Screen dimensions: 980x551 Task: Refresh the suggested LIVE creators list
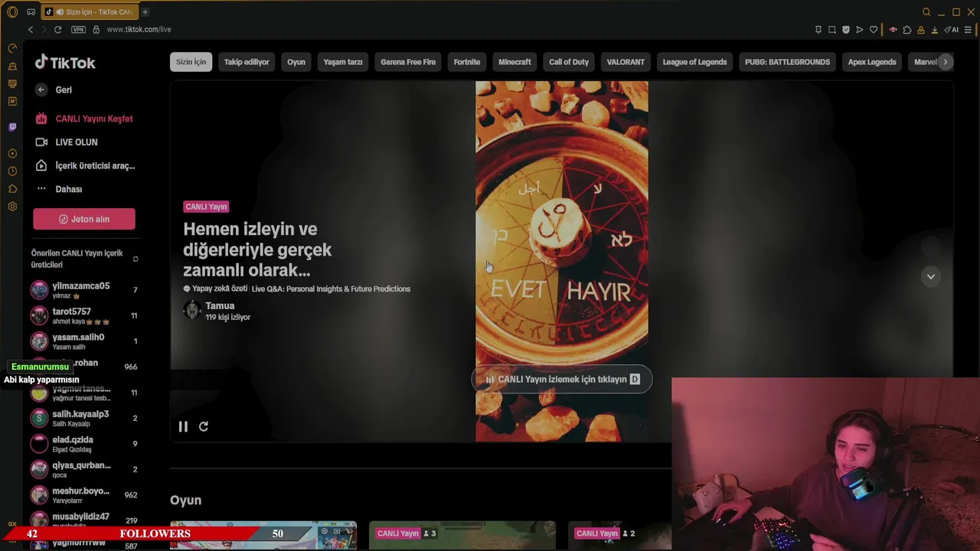pyautogui.click(x=136, y=259)
